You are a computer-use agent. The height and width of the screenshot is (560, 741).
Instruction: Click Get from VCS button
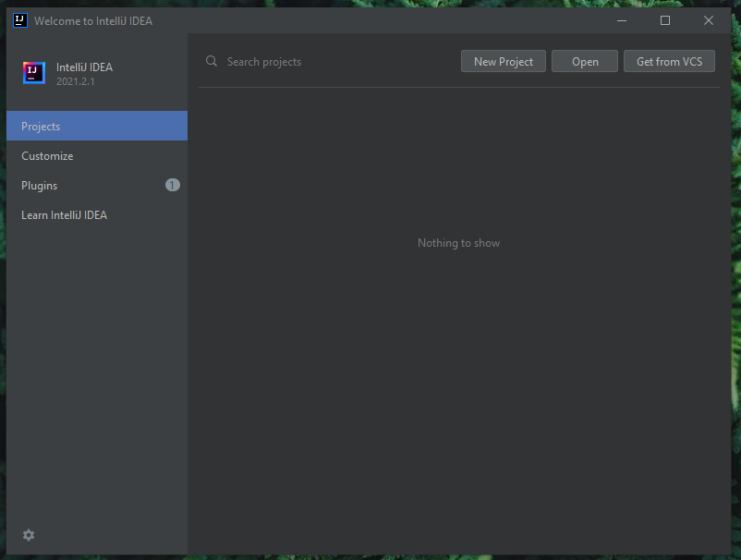tap(669, 61)
